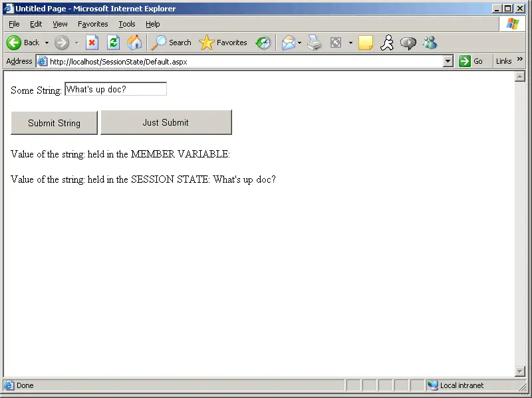This screenshot has height=398, width=532.
Task: Open the File menu
Action: point(14,24)
